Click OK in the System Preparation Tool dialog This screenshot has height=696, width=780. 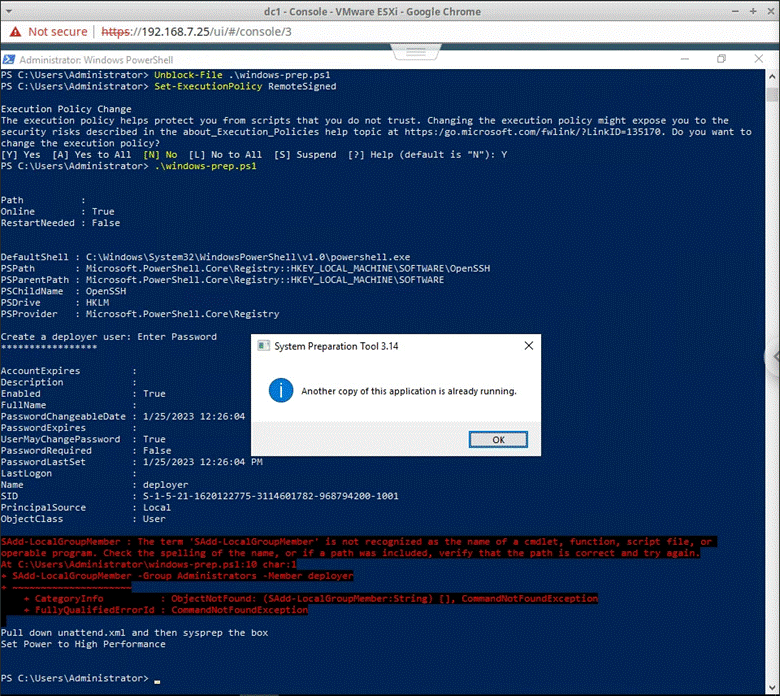coord(498,439)
